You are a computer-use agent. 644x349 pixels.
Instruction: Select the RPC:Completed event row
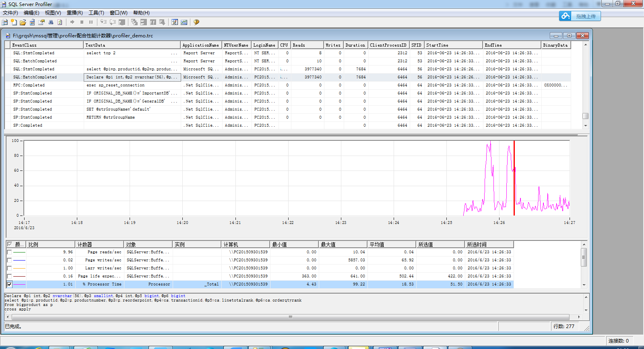288,85
